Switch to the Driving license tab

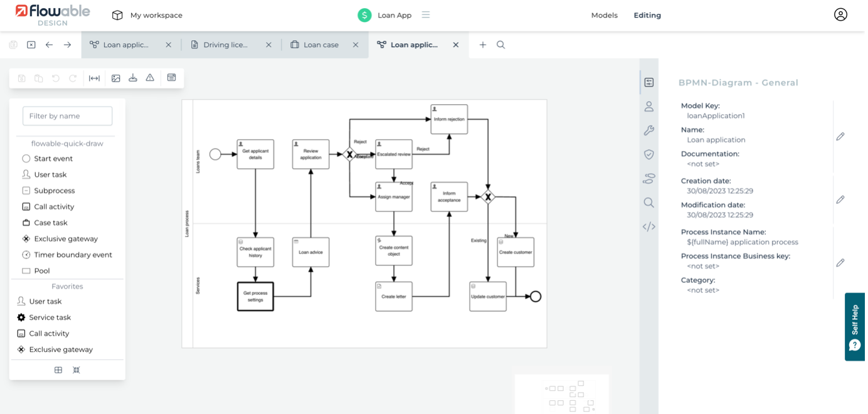point(225,45)
